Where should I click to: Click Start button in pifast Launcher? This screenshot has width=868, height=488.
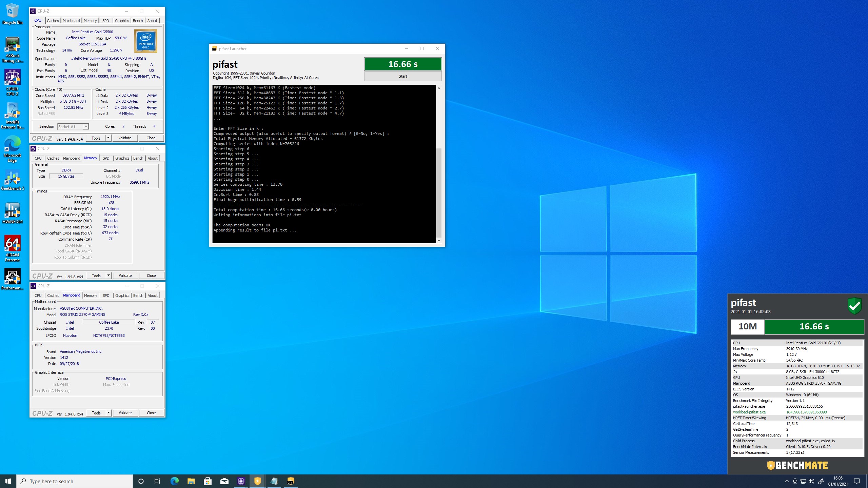403,76
